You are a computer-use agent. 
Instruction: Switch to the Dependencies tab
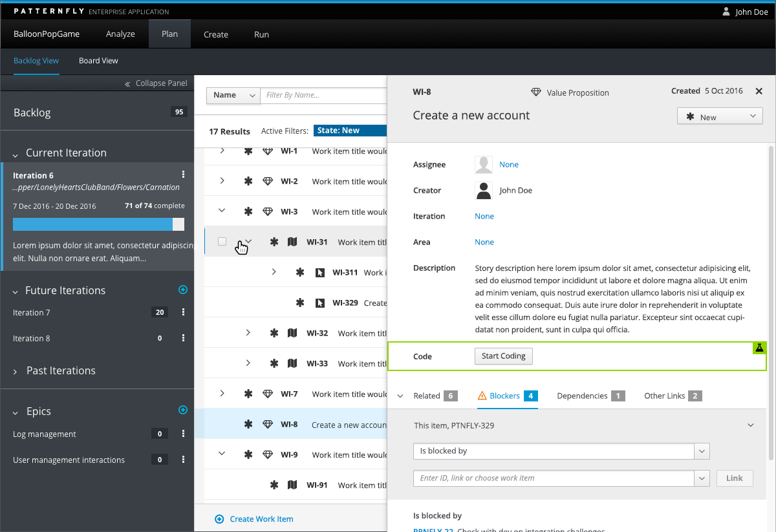pos(591,396)
